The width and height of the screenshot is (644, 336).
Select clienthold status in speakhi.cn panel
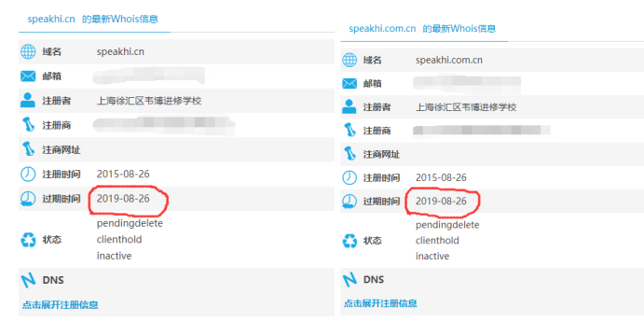click(119, 239)
